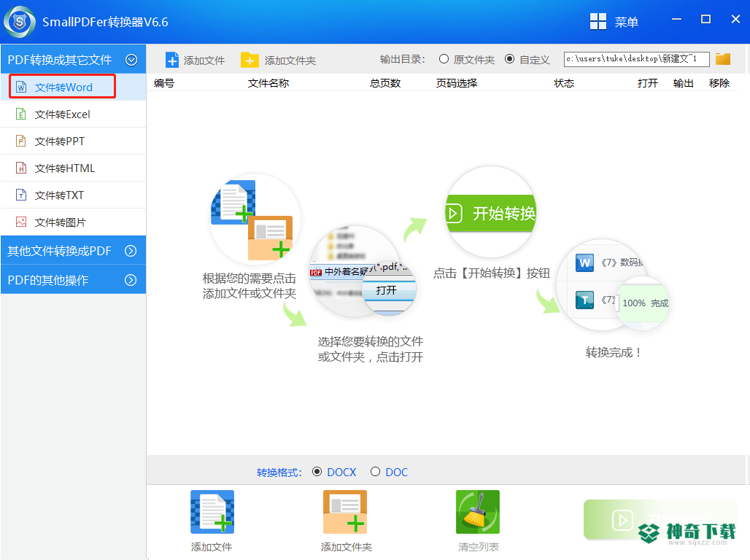Select 文件转图片 in the sidebar
This screenshot has height=560, width=750.
pos(73,222)
